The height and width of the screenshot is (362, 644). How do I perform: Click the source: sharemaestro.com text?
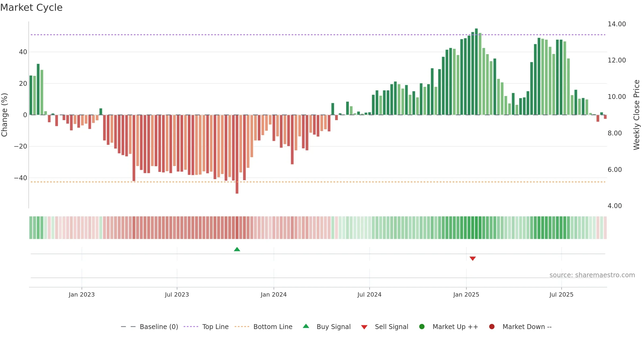(592, 275)
